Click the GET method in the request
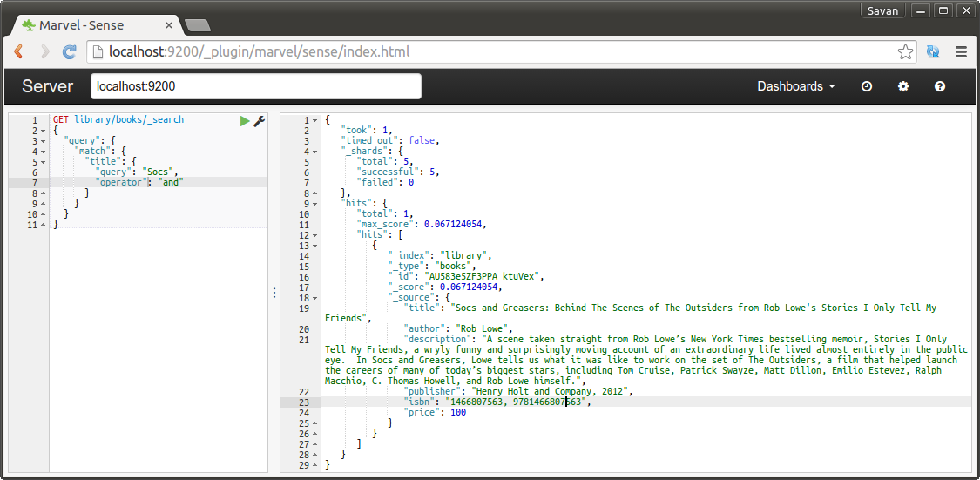The height and width of the screenshot is (480, 980). tap(61, 119)
